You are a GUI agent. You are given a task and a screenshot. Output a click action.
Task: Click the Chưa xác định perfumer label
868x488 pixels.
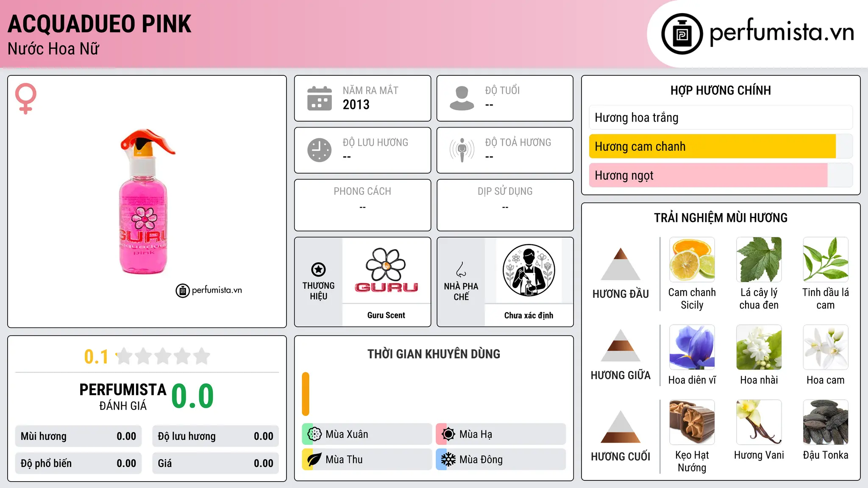pos(529,315)
